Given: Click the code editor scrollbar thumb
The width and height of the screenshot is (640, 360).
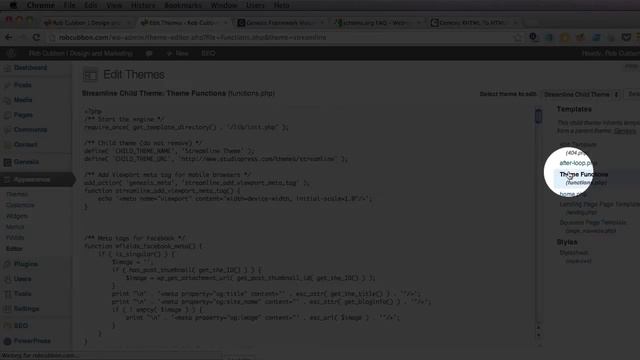Looking at the screenshot, I should click(x=539, y=116).
